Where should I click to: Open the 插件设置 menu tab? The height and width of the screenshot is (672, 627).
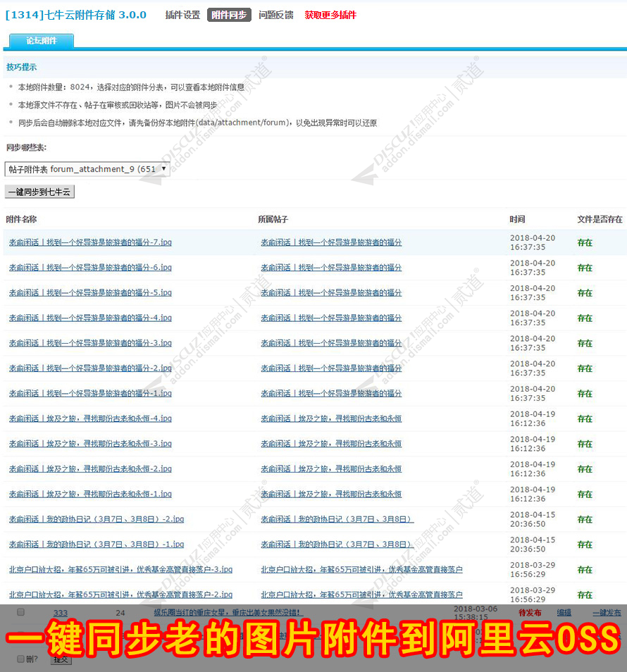[182, 15]
